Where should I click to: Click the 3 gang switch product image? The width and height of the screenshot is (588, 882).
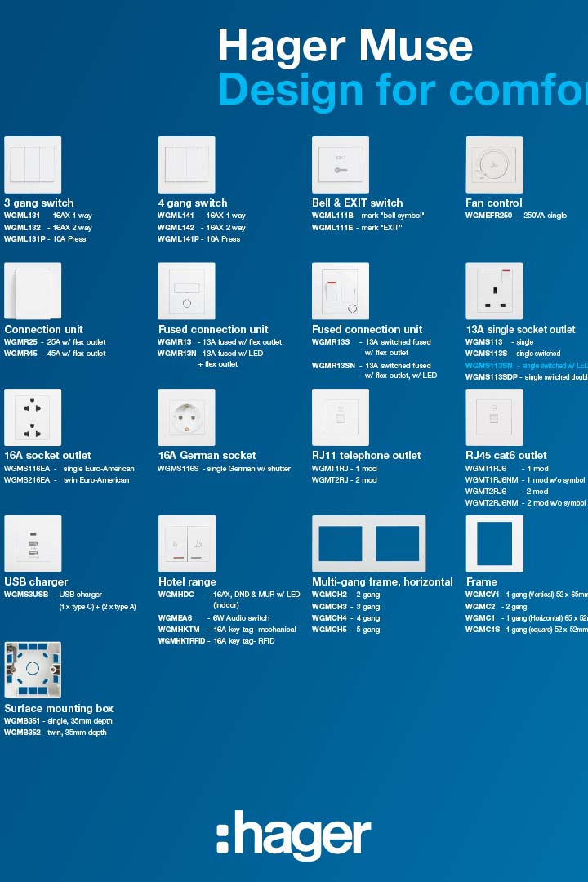(33, 164)
